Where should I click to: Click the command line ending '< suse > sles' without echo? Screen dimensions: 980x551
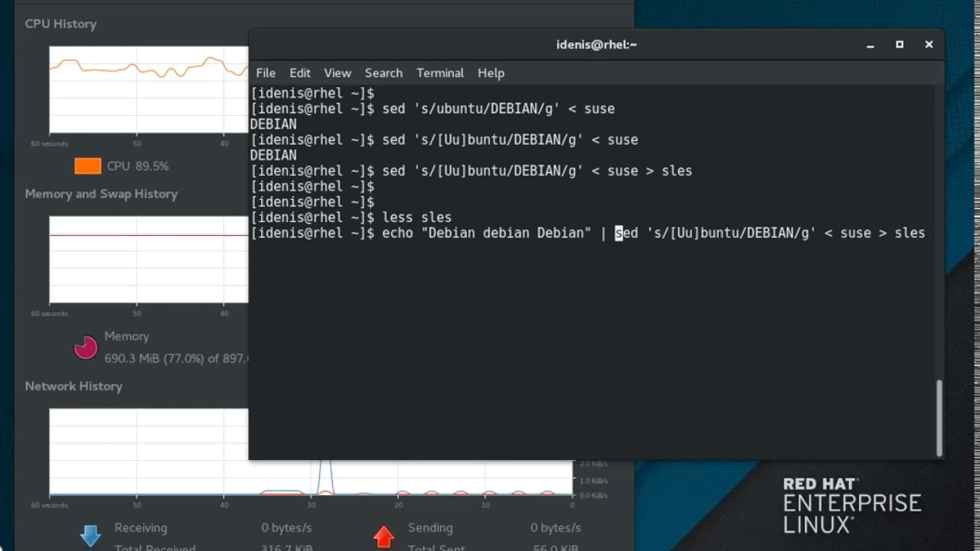[x=472, y=171]
